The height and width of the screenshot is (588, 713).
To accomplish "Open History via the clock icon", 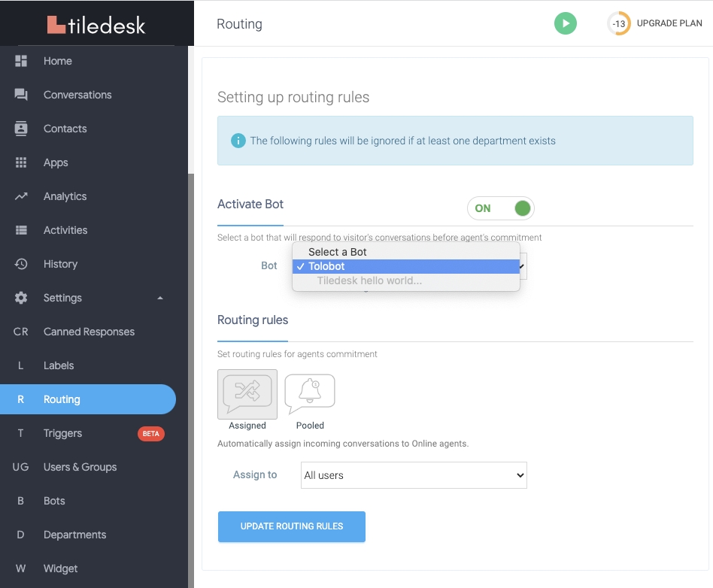I will tap(21, 264).
